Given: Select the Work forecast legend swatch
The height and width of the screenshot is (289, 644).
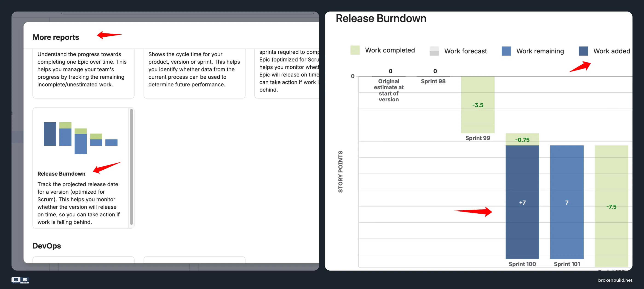Looking at the screenshot, I should point(434,51).
